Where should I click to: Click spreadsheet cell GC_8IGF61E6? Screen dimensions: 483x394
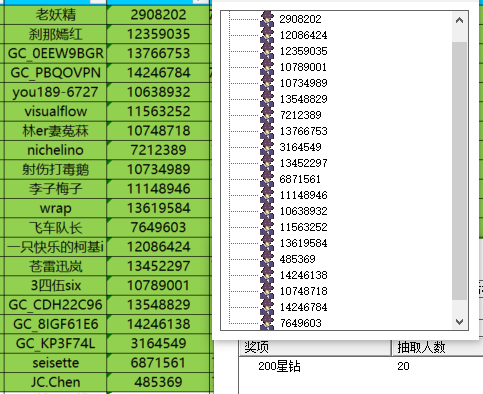[x=55, y=324]
